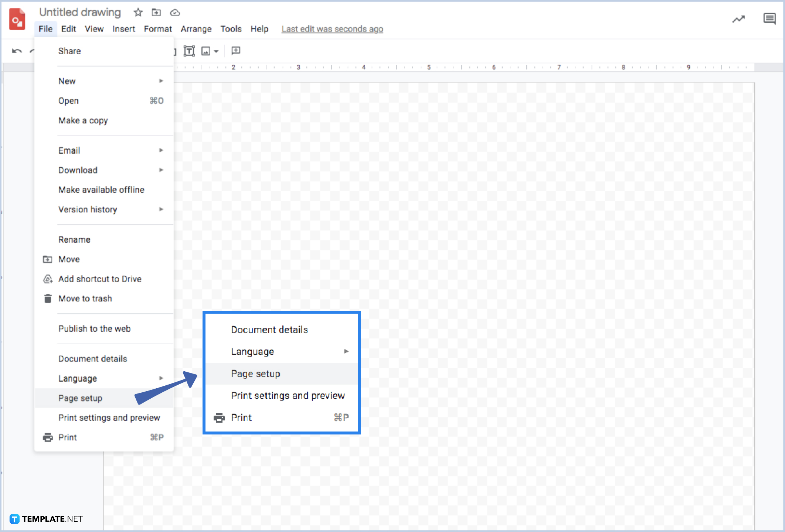Open the Insert menu
Image resolution: width=785 pixels, height=532 pixels.
tap(124, 29)
